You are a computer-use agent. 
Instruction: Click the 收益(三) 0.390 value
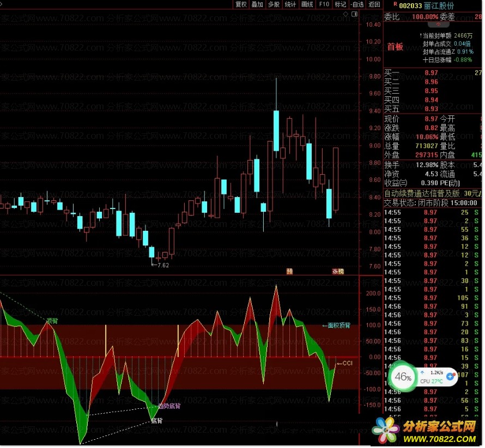[x=429, y=182]
